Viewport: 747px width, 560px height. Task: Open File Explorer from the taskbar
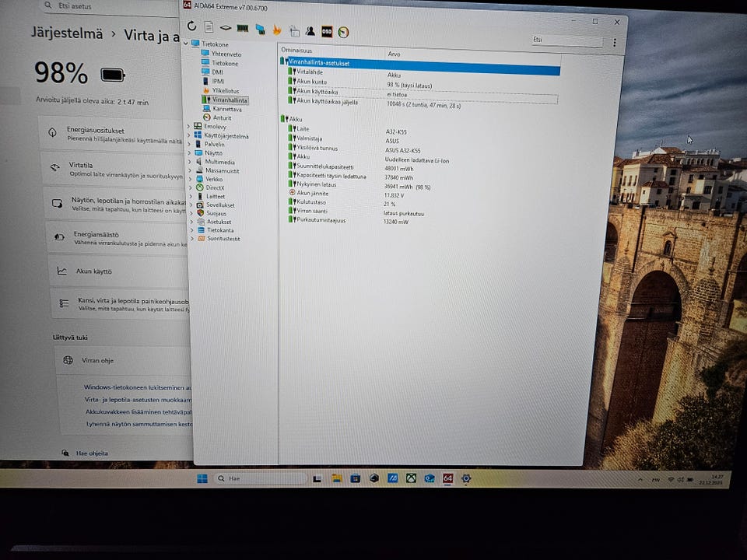point(336,478)
